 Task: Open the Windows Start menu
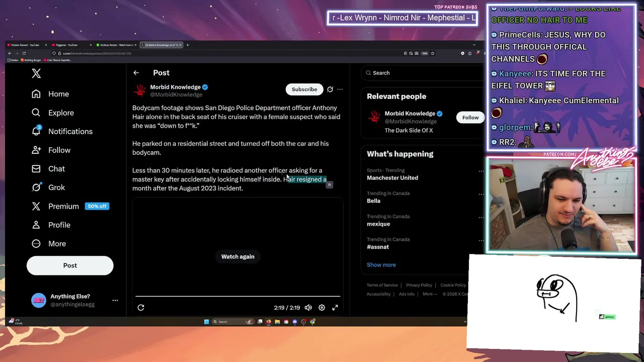coord(206,322)
